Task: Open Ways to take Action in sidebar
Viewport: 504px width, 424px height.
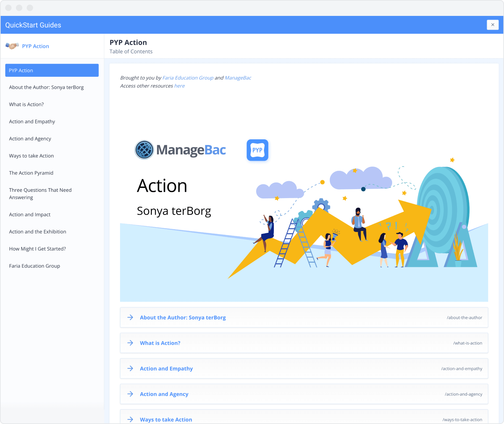Action: pos(31,156)
